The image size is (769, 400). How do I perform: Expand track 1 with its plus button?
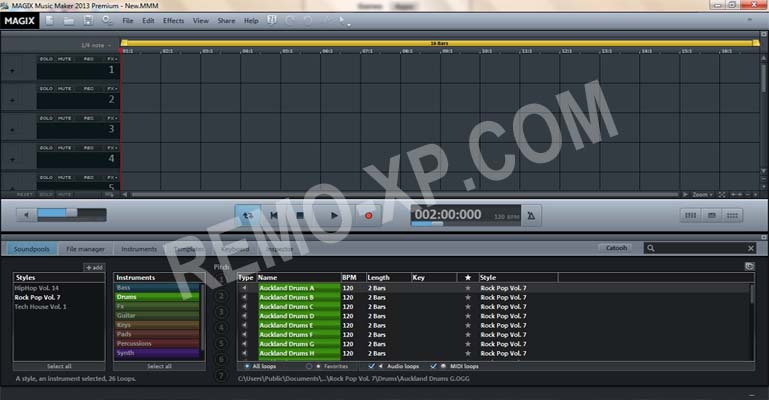click(x=12, y=71)
